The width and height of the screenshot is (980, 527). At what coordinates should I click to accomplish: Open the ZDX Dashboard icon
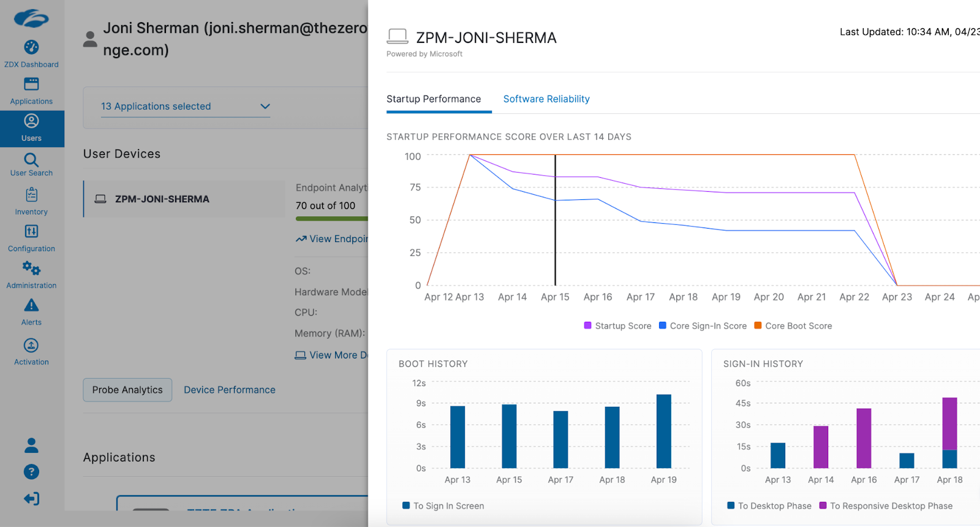tap(31, 48)
